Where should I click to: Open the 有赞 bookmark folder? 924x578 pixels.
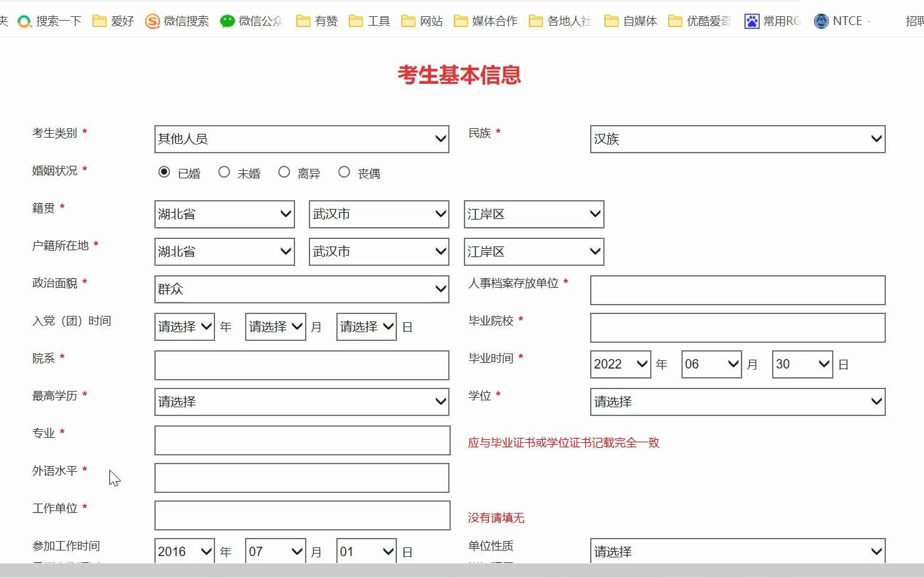(x=317, y=21)
